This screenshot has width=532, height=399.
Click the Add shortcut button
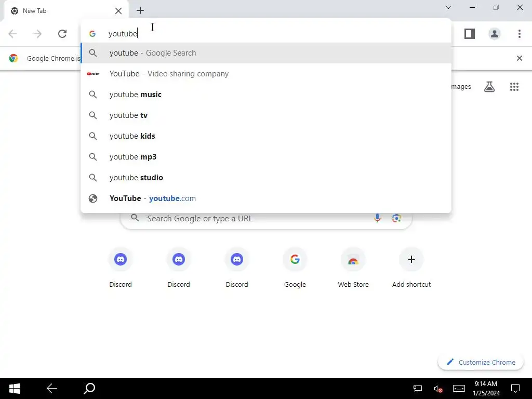click(411, 268)
